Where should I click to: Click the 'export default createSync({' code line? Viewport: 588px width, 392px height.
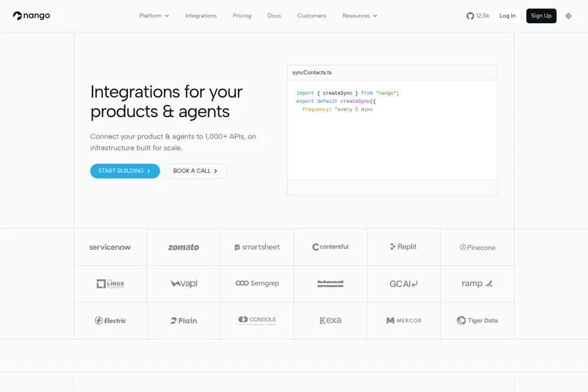pyautogui.click(x=336, y=101)
